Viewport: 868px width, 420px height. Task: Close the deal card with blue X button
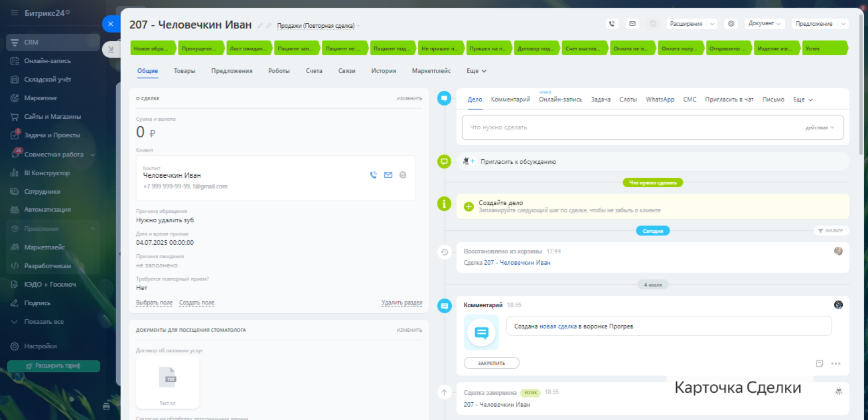[111, 23]
